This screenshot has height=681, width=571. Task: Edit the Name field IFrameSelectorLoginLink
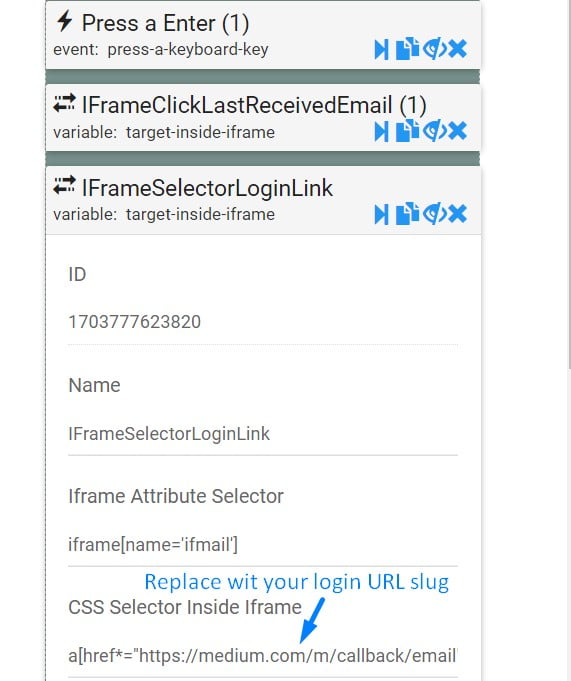pyautogui.click(x=263, y=434)
